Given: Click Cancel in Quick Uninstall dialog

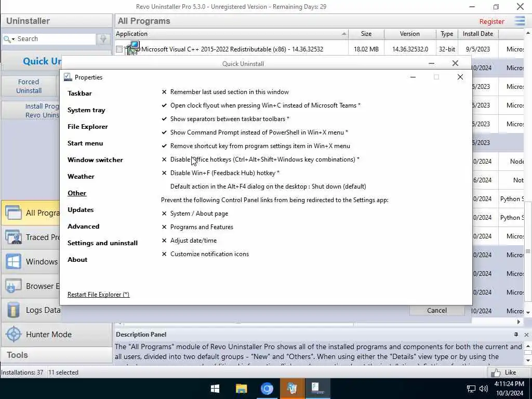Looking at the screenshot, I should (436, 311).
